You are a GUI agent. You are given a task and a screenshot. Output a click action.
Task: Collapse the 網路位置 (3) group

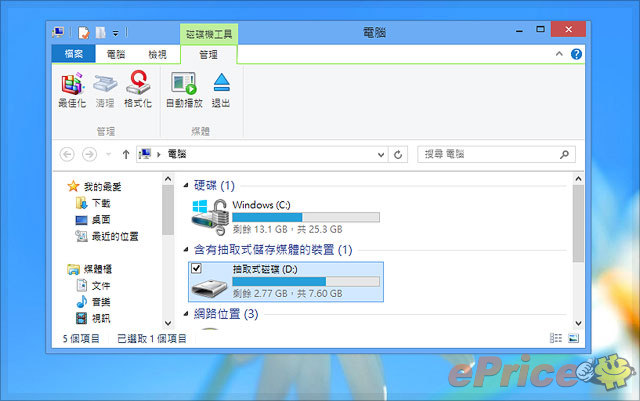[x=186, y=314]
